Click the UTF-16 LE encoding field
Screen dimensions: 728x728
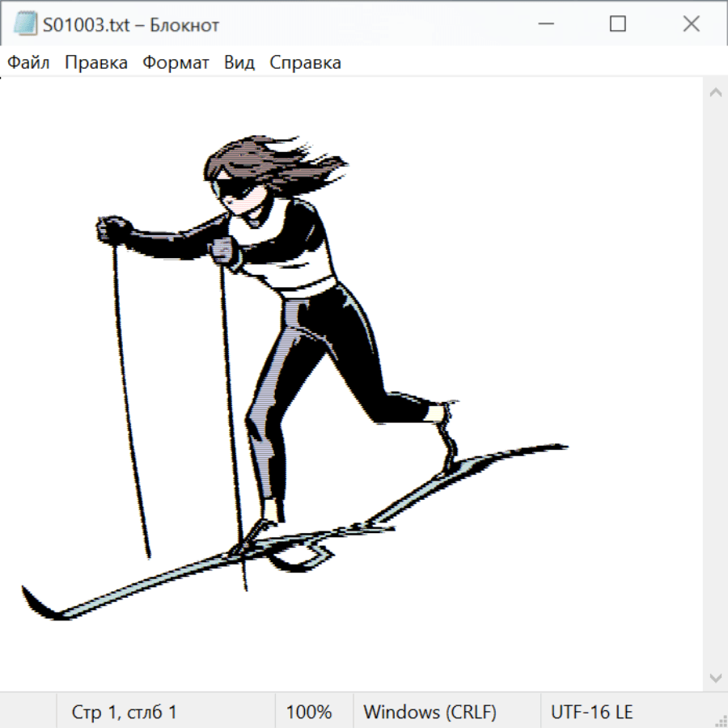point(591,713)
